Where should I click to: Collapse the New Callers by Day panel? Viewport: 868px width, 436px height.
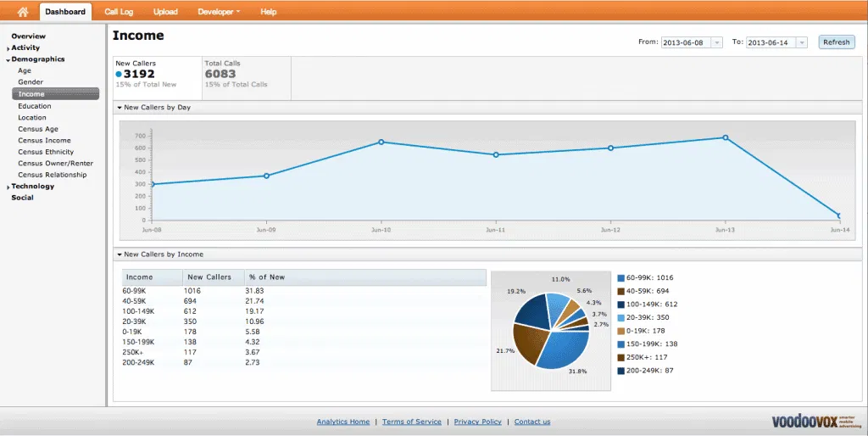coord(120,108)
